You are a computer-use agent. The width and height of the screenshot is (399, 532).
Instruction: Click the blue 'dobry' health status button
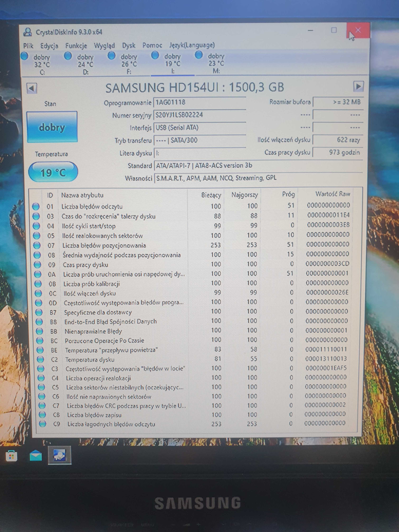pyautogui.click(x=52, y=127)
